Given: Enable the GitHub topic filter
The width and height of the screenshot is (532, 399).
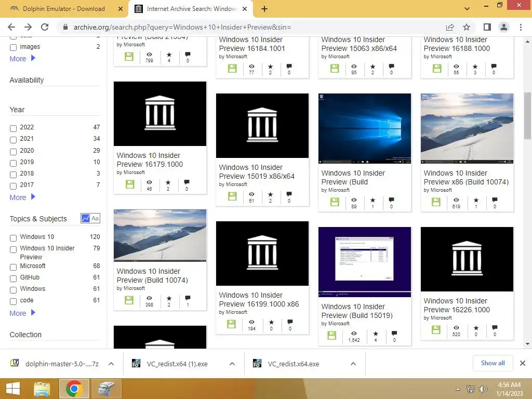Looking at the screenshot, I should [13, 278].
